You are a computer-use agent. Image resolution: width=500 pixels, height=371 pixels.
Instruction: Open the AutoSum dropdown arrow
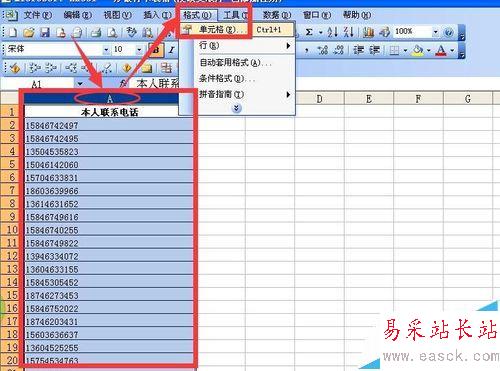click(x=320, y=32)
